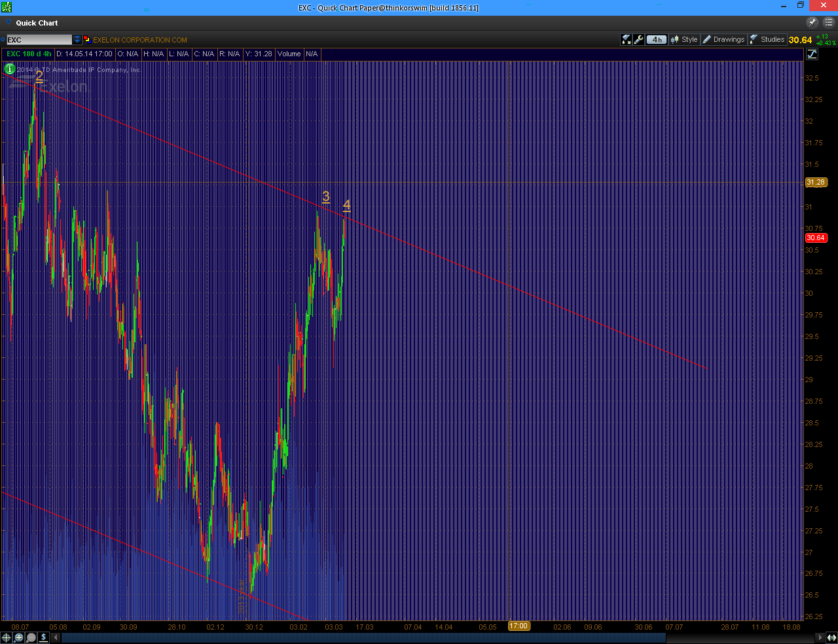Screen dimensions: 838x644
Task: Click the last price 30.64 in toolbar
Action: pyautogui.click(x=800, y=40)
